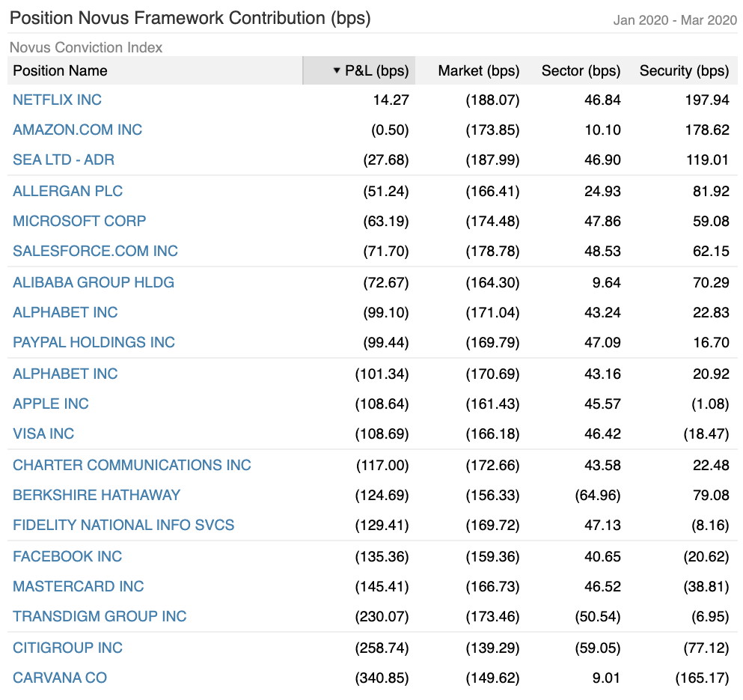Open FIDELITY NATIONAL INFO SVCS position
Image resolution: width=743 pixels, height=700 pixels.
[123, 525]
